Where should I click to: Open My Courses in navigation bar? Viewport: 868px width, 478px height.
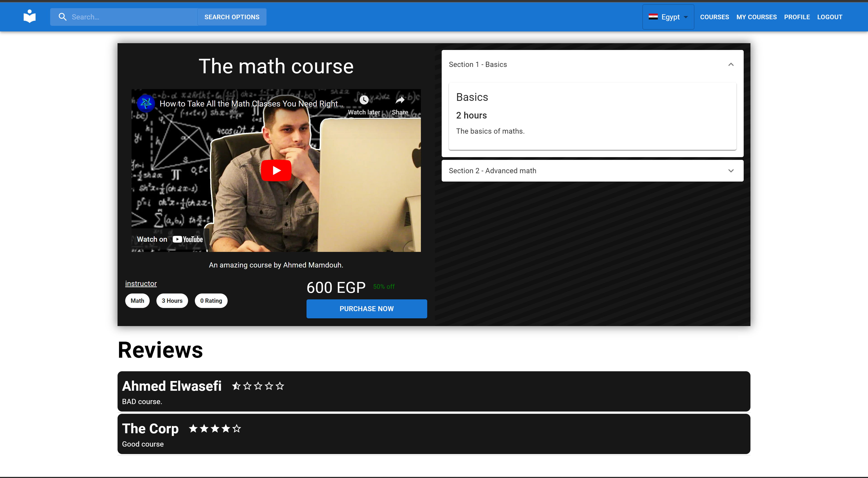click(x=756, y=17)
